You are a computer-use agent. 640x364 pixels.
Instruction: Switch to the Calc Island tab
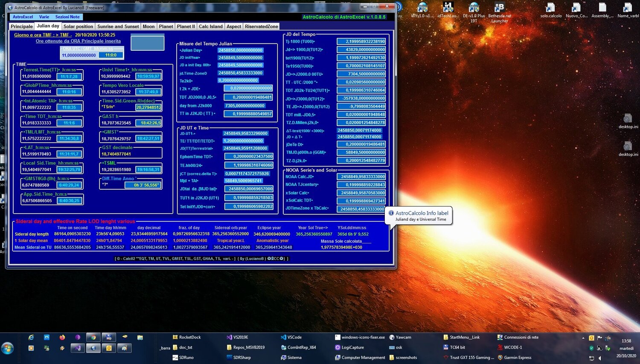(x=211, y=26)
